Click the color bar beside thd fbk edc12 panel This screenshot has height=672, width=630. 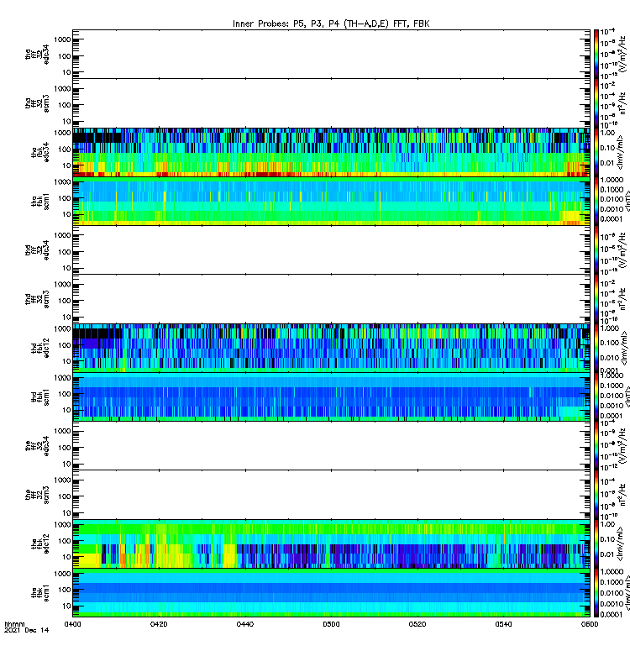(x=596, y=348)
